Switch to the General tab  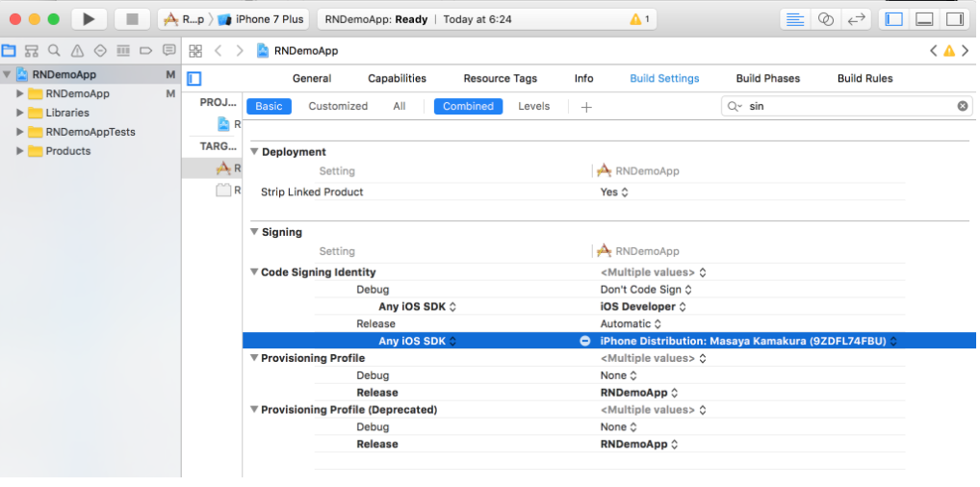pos(312,78)
